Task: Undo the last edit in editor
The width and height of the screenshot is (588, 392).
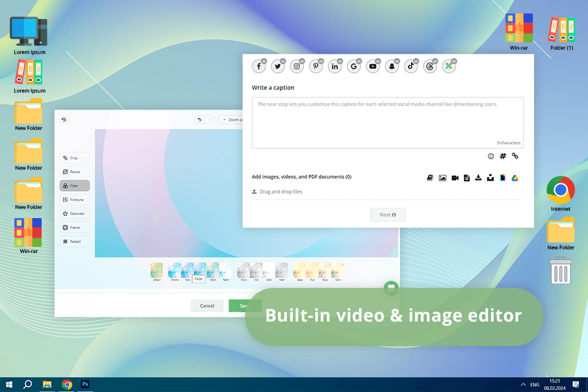Action: 200,119
